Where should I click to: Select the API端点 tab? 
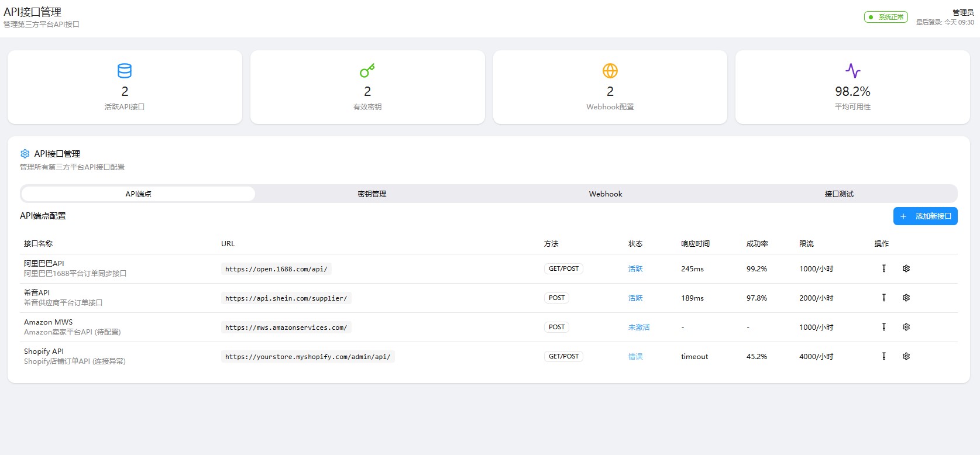tap(138, 194)
